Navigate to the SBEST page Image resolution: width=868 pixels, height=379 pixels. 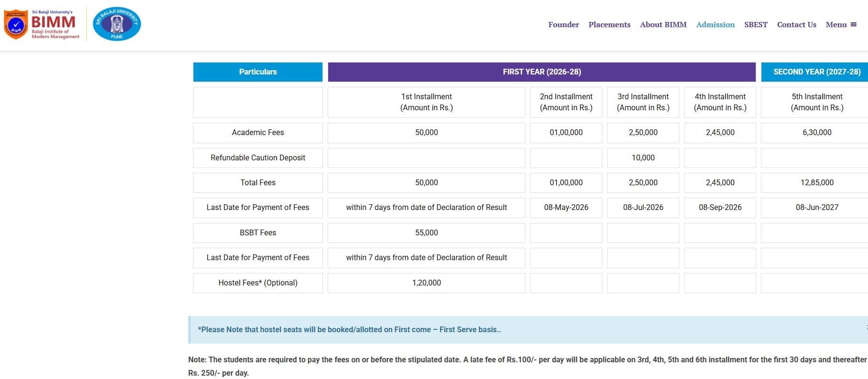pos(756,24)
